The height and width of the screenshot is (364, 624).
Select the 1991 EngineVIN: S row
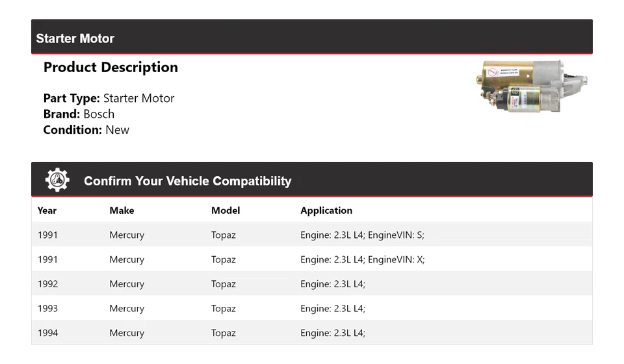pyautogui.click(x=312, y=235)
